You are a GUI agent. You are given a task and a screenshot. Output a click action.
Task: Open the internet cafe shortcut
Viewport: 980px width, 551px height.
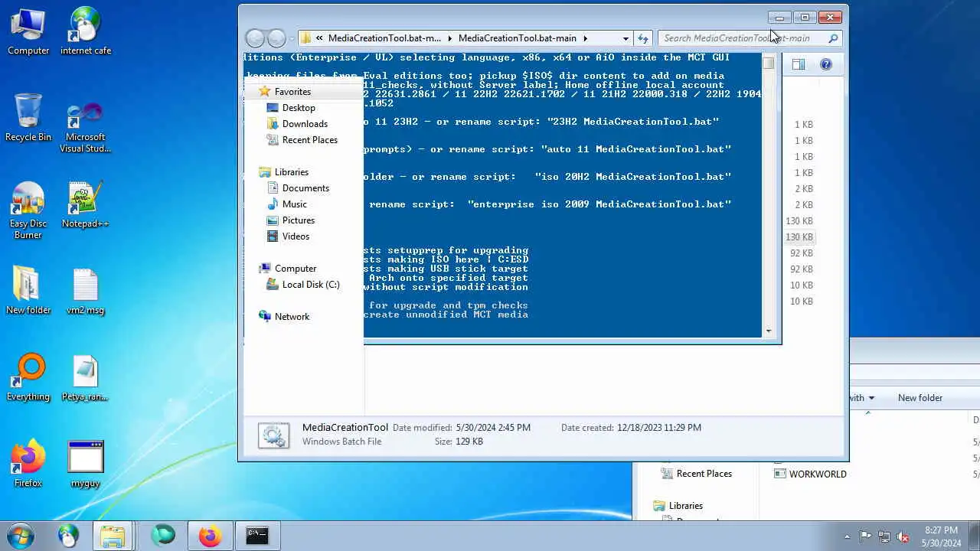[86, 31]
